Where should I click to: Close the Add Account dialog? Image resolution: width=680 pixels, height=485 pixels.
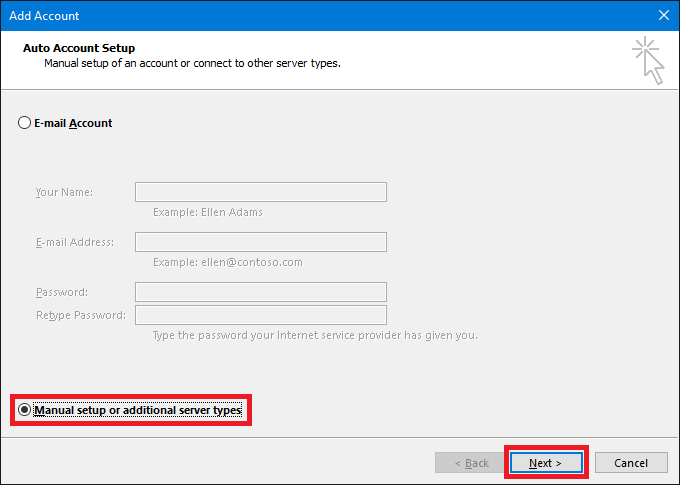coord(663,16)
